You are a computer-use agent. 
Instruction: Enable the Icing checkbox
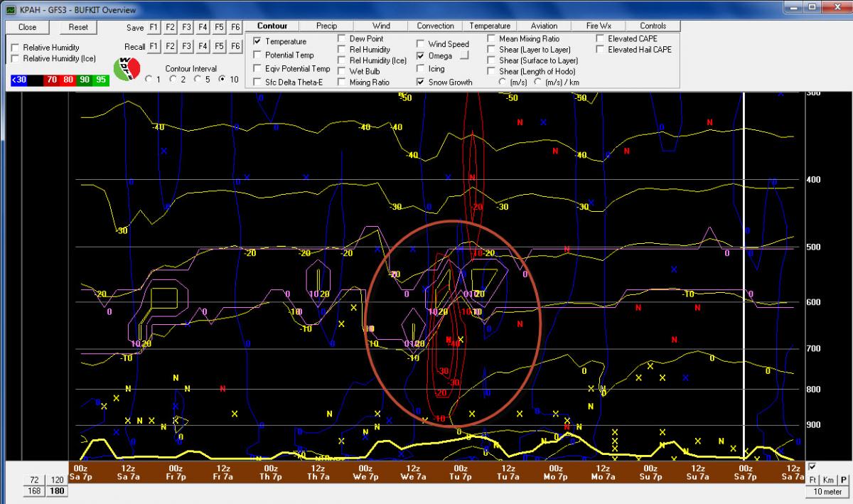click(421, 69)
